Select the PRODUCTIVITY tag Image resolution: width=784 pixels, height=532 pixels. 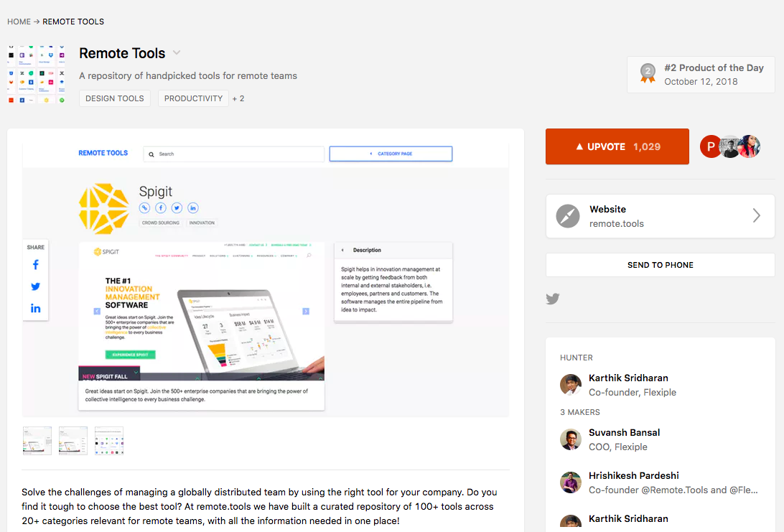coord(193,98)
